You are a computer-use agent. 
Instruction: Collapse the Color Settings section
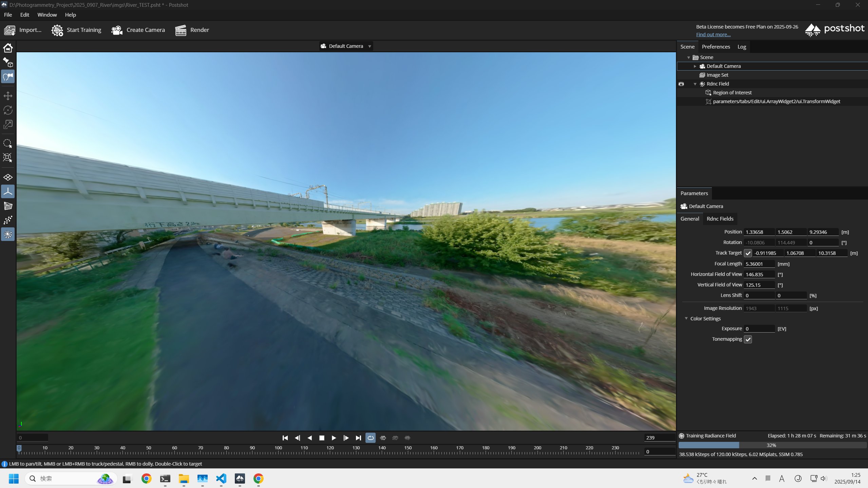point(686,318)
